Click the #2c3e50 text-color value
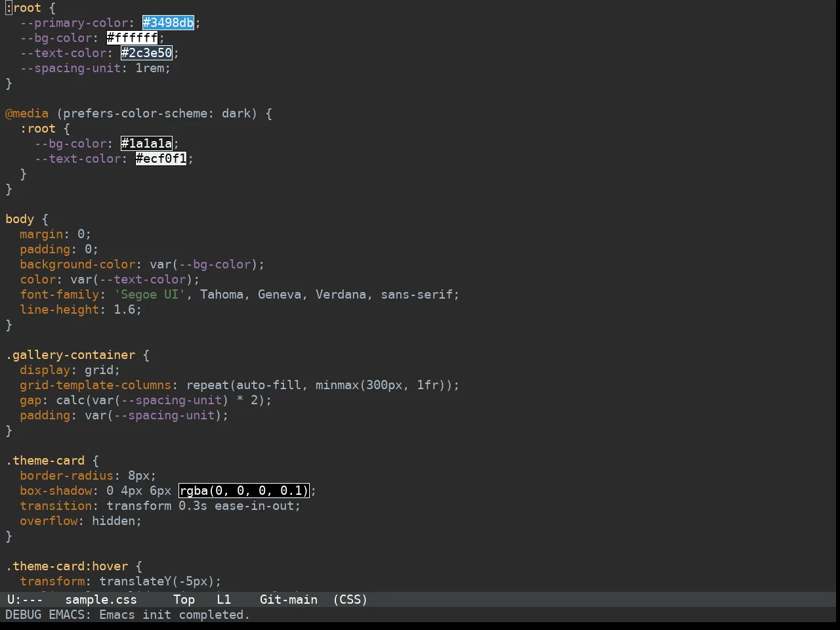 [x=146, y=53]
